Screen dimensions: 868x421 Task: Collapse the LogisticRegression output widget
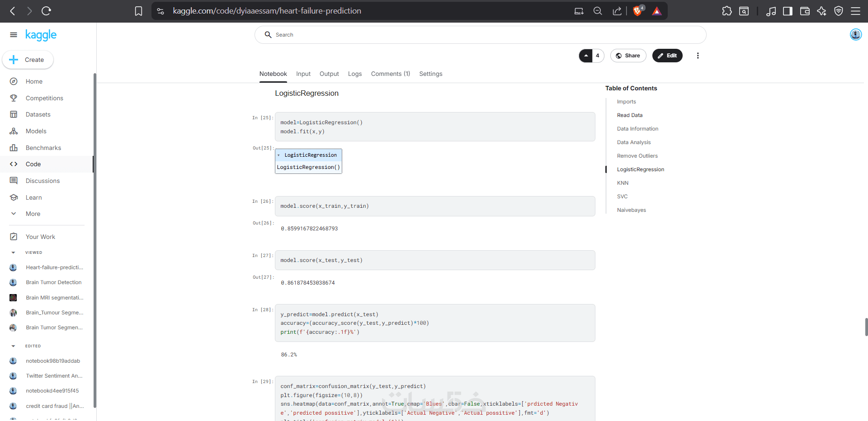[278, 155]
